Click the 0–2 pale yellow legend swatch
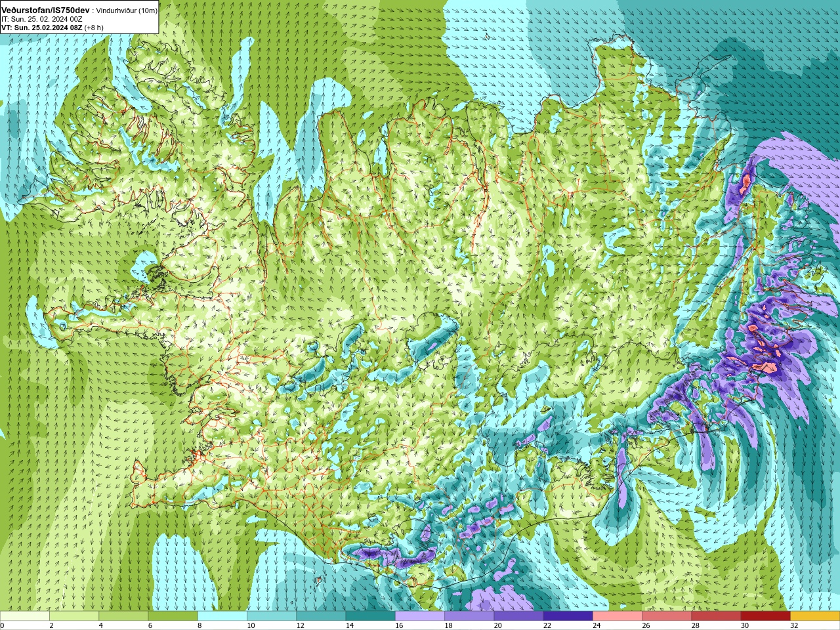Image resolution: width=840 pixels, height=630 pixels. click(25, 616)
